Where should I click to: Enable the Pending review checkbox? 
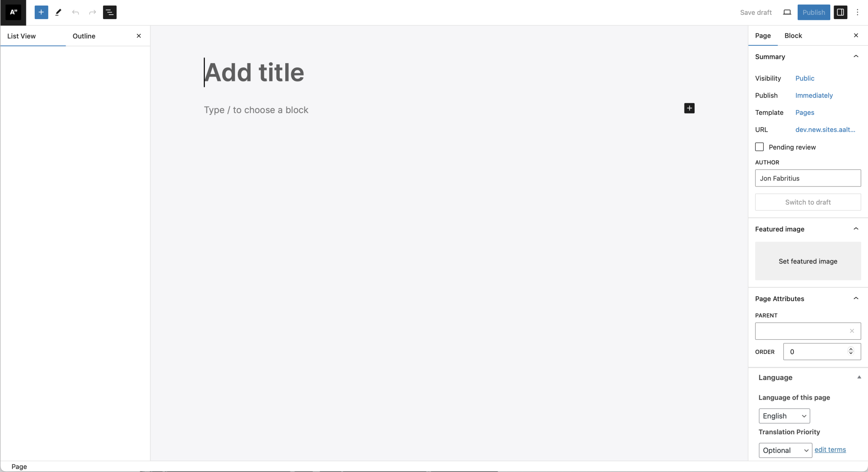tap(759, 147)
